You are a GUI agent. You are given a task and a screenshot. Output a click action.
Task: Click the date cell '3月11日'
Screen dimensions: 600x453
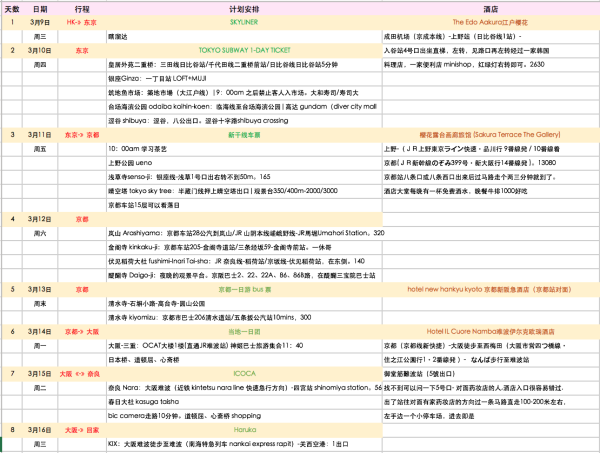point(40,135)
